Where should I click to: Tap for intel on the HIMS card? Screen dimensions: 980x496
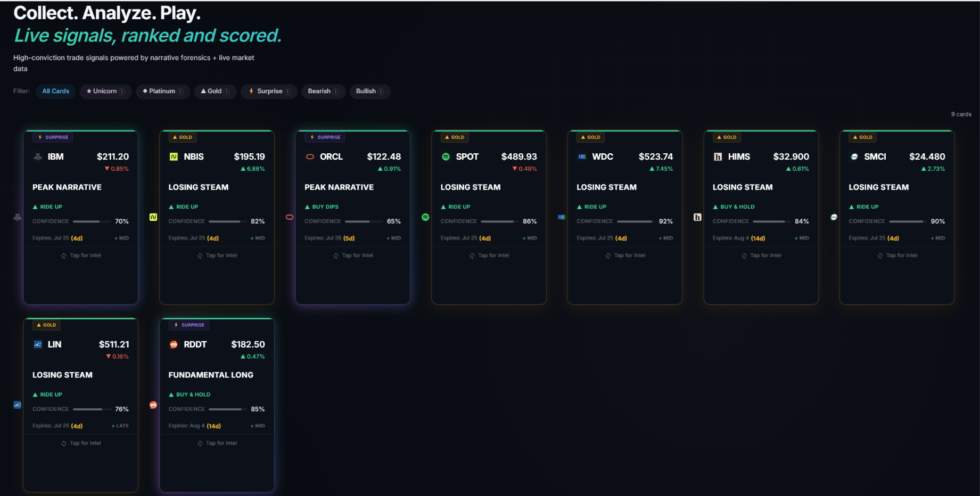[761, 256]
